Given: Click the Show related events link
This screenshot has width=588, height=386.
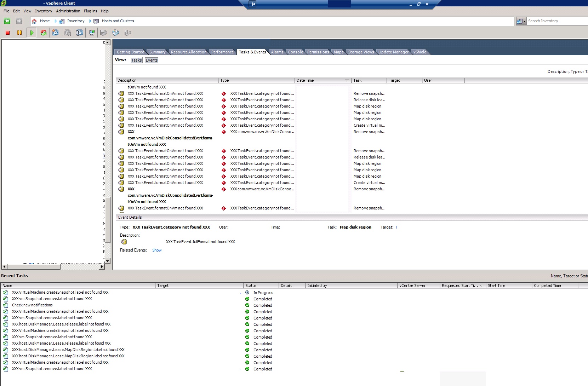Looking at the screenshot, I should (157, 250).
